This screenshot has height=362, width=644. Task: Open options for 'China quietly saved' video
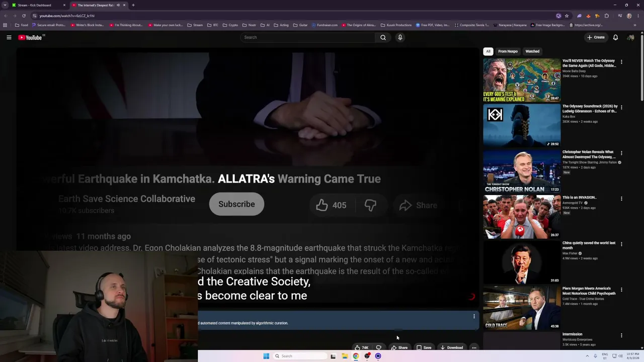pyautogui.click(x=621, y=244)
